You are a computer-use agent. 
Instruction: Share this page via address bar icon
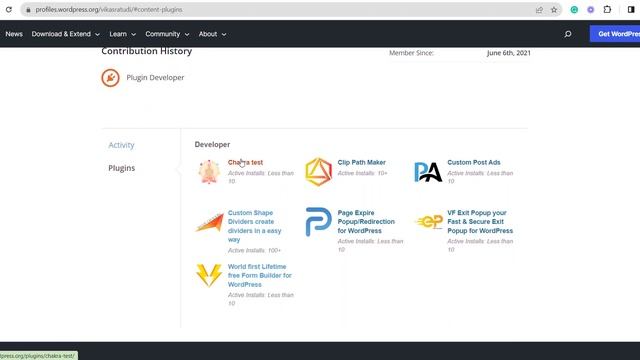tap(539, 10)
